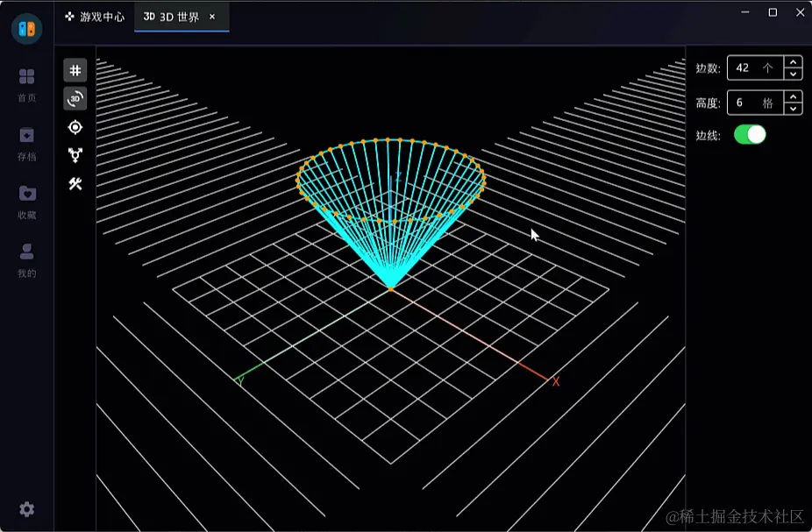Viewport: 812px width, 532px height.
Task: Open the 收藏 favorites section
Action: click(27, 202)
